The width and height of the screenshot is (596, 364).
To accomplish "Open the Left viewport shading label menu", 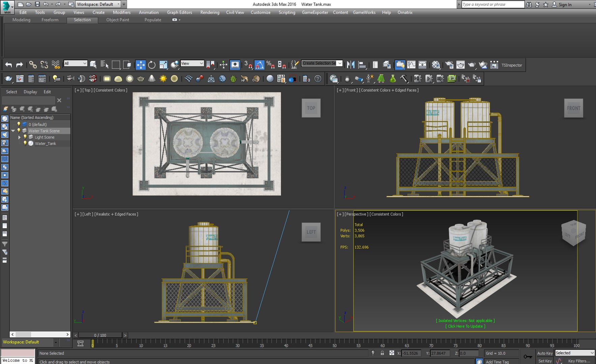I will coord(116,214).
